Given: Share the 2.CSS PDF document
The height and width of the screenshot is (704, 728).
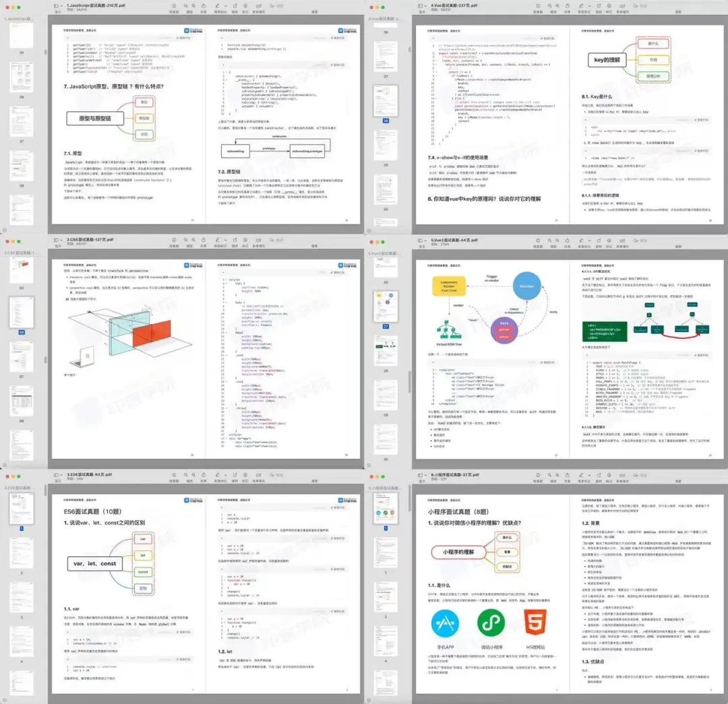Looking at the screenshot, I should point(204,241).
